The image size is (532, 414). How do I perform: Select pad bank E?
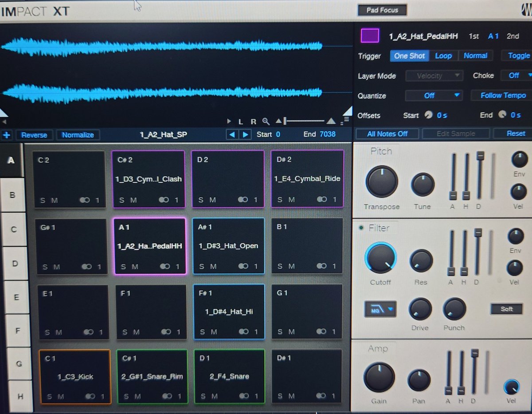click(16, 297)
